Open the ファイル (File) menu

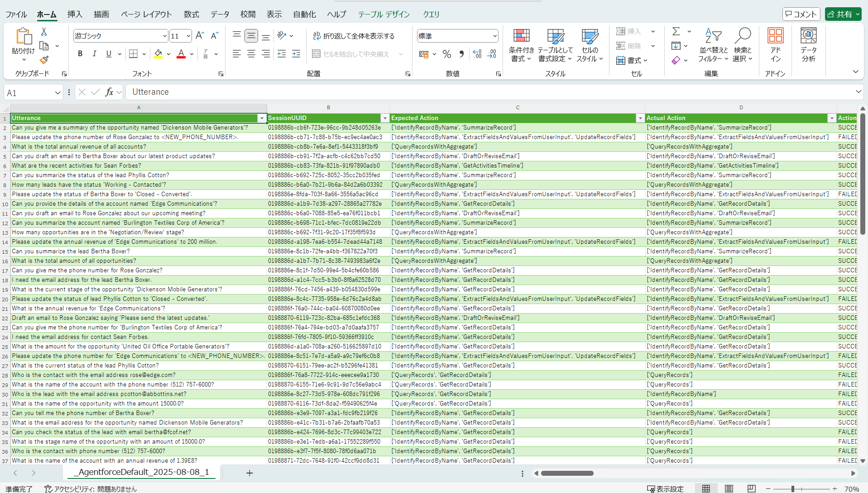click(x=16, y=14)
